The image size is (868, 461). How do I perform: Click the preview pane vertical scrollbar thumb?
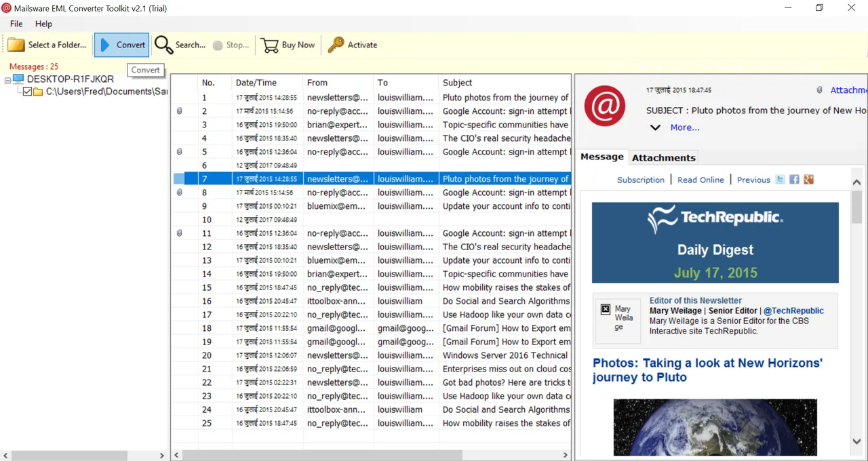(856, 207)
